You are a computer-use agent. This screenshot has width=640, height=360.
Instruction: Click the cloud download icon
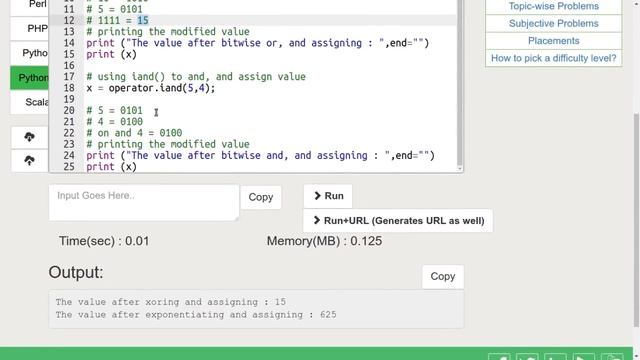click(x=29, y=137)
